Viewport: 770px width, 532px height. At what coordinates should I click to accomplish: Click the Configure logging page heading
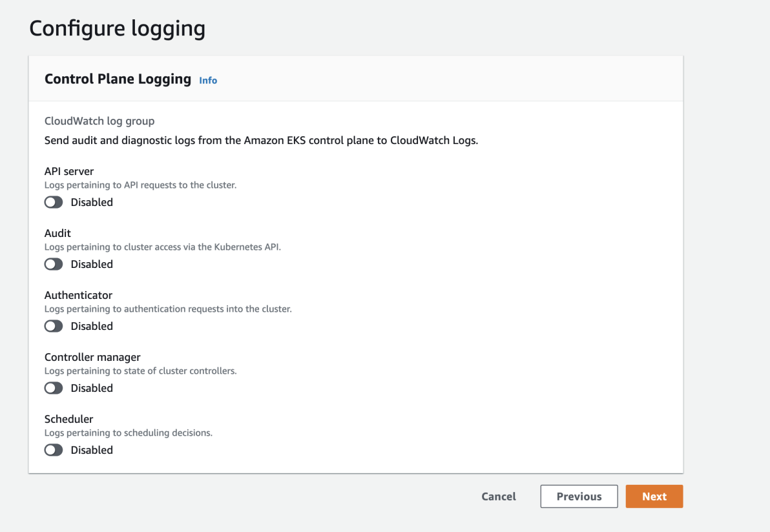(117, 28)
